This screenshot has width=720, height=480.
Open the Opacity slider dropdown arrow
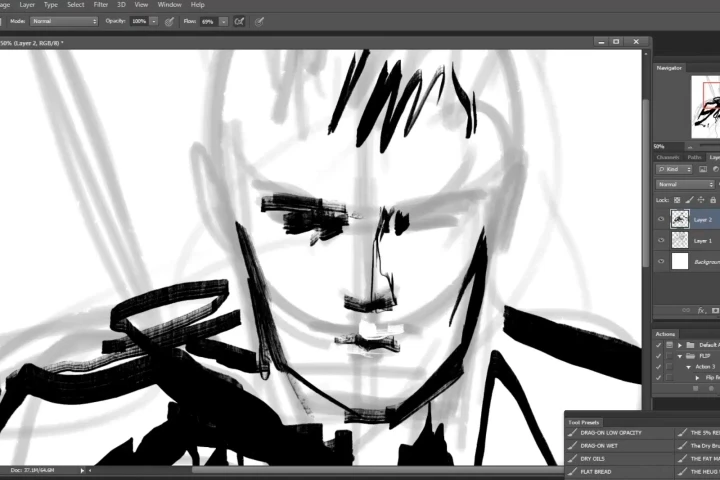pyautogui.click(x=154, y=22)
